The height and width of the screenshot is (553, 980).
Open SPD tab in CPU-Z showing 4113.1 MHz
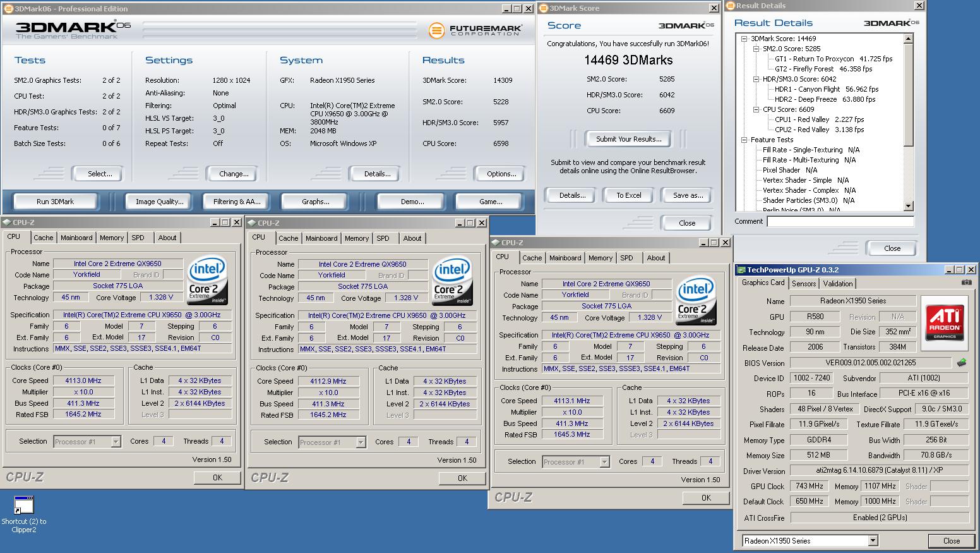coord(626,258)
